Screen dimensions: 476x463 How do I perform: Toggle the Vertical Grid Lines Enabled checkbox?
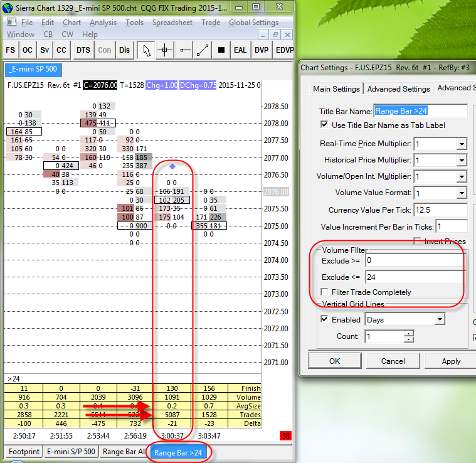coord(324,319)
